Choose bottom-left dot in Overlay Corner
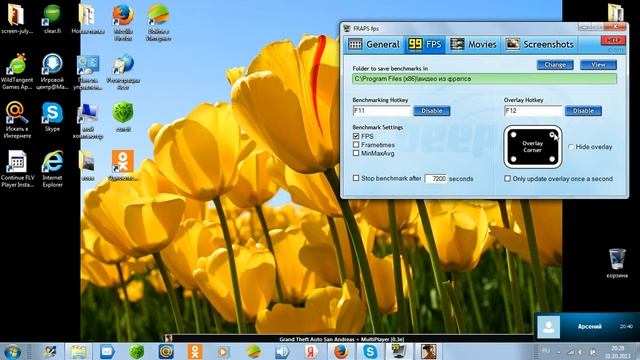The image size is (640, 360). (513, 159)
